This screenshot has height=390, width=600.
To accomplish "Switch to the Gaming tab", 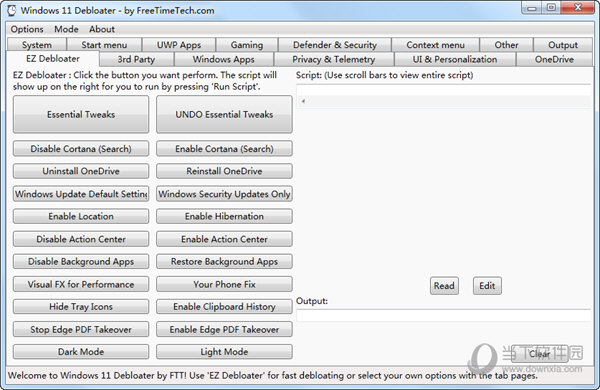I will (x=247, y=45).
